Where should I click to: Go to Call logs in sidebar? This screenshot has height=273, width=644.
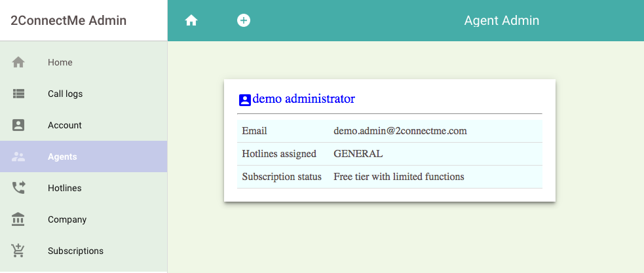66,94
